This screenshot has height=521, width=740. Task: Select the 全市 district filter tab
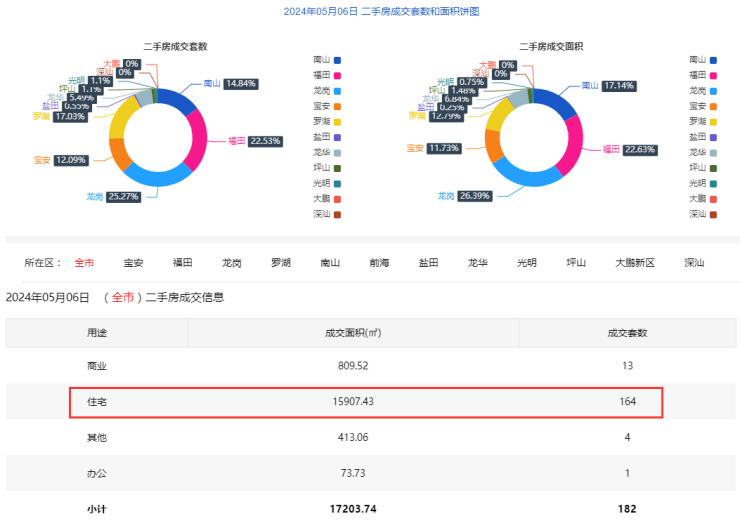[x=84, y=263]
